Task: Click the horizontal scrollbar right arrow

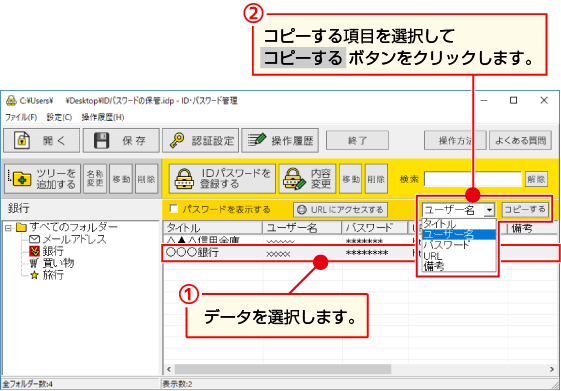Action: [x=552, y=369]
